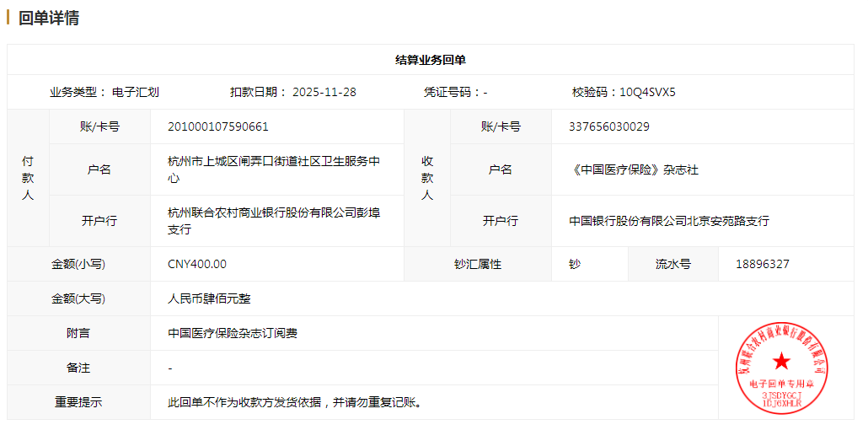Select the payer name 杭州市上城区闸弄口街道社区卫生服务中心
This screenshot has height=430, width=868.
click(274, 169)
